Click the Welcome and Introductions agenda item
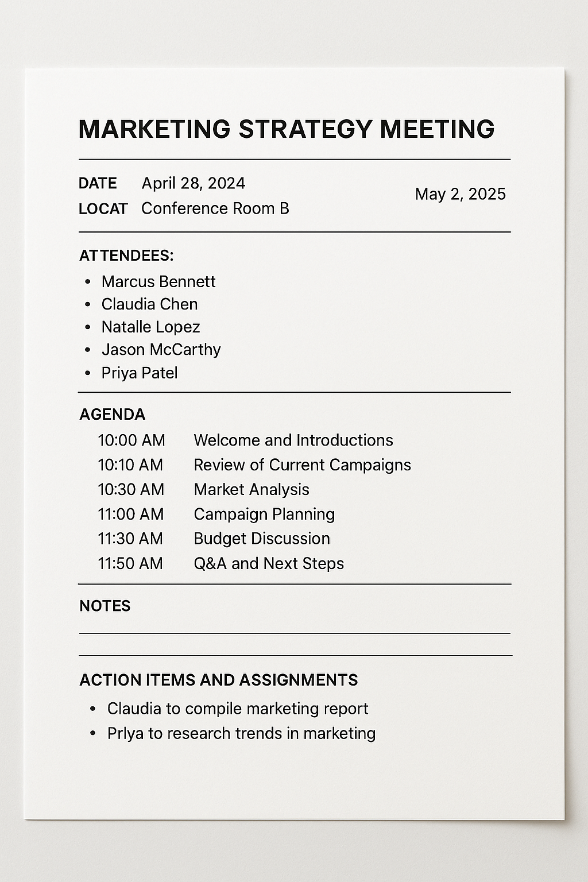This screenshot has width=588, height=882. click(x=293, y=440)
